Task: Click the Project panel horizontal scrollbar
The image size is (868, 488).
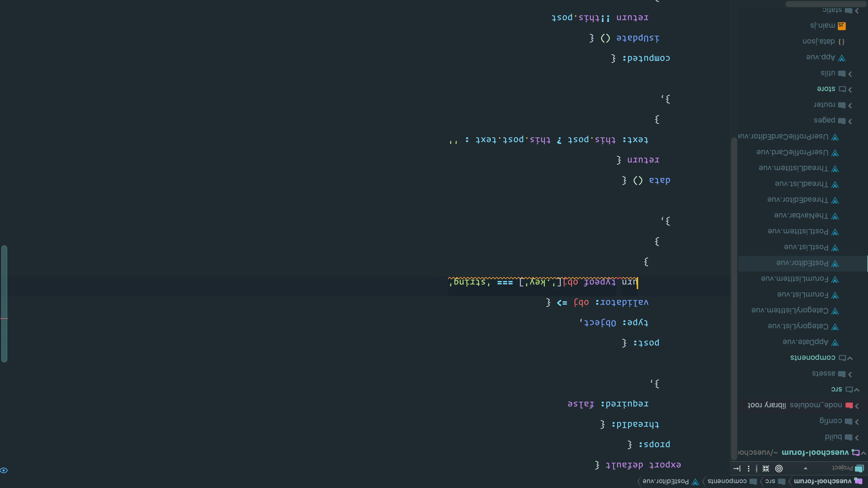Action: (826, 4)
